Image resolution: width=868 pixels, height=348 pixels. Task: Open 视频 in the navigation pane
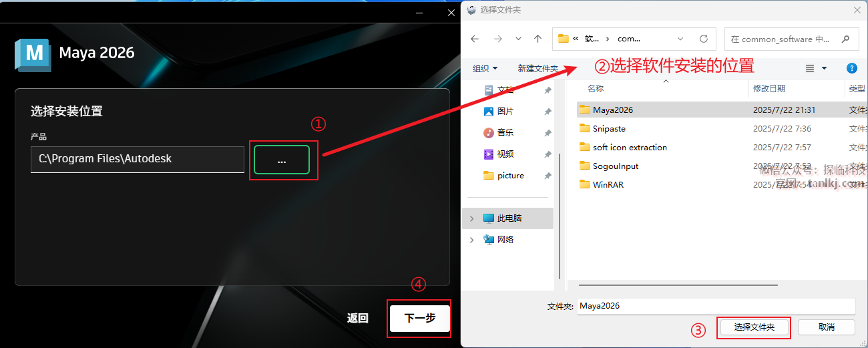click(x=505, y=154)
